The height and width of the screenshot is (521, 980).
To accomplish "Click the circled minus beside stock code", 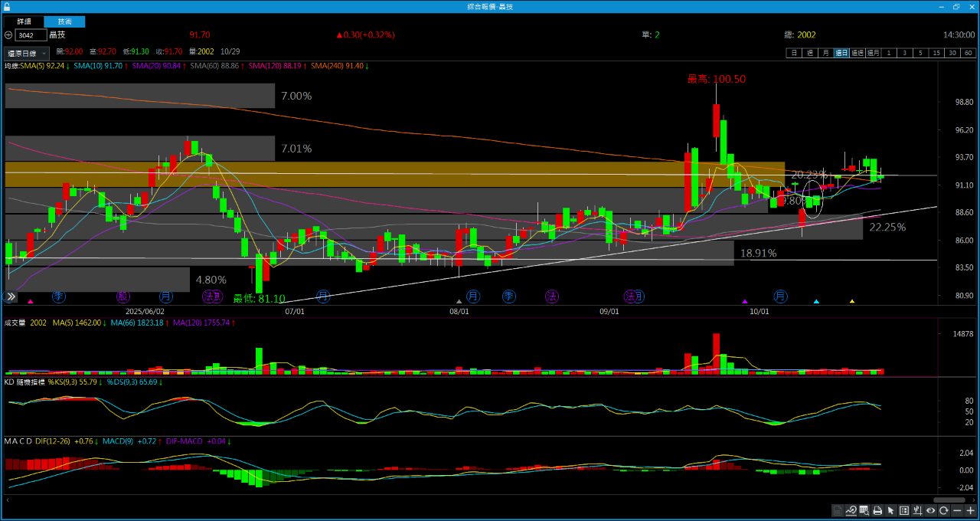I will pos(8,34).
